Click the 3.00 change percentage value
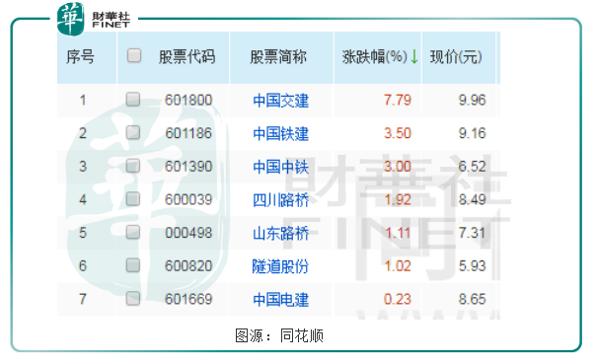The width and height of the screenshot is (596, 364). 398,166
